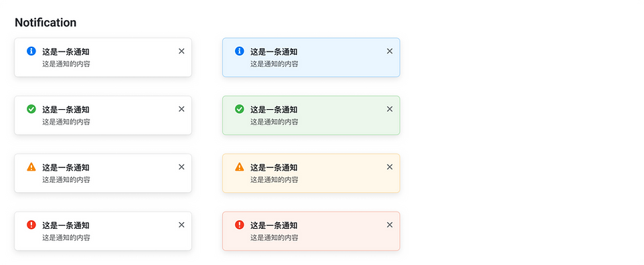The width and height of the screenshot is (644, 265).
Task: Click the red error icon in white notification
Action: [x=31, y=225]
